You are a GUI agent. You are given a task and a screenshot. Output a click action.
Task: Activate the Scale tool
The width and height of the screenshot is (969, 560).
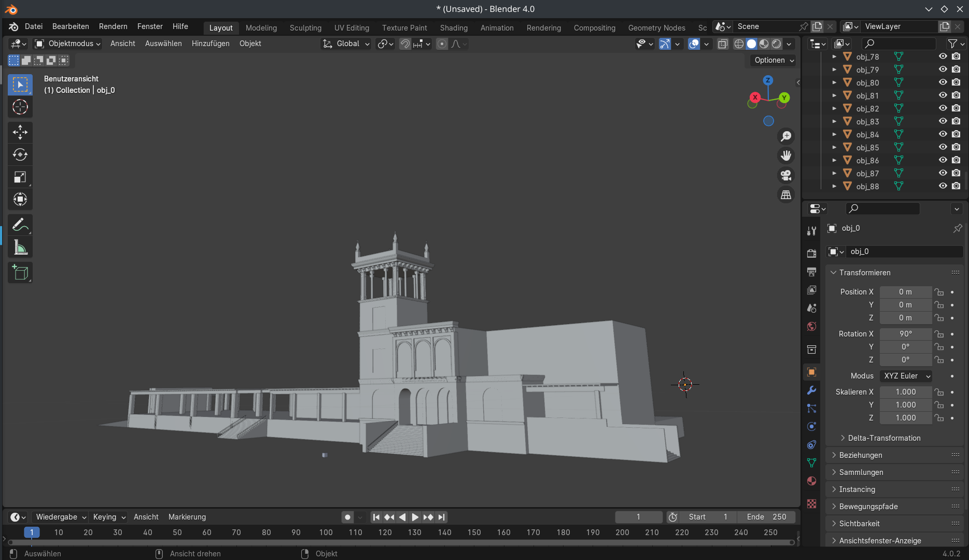tap(20, 177)
